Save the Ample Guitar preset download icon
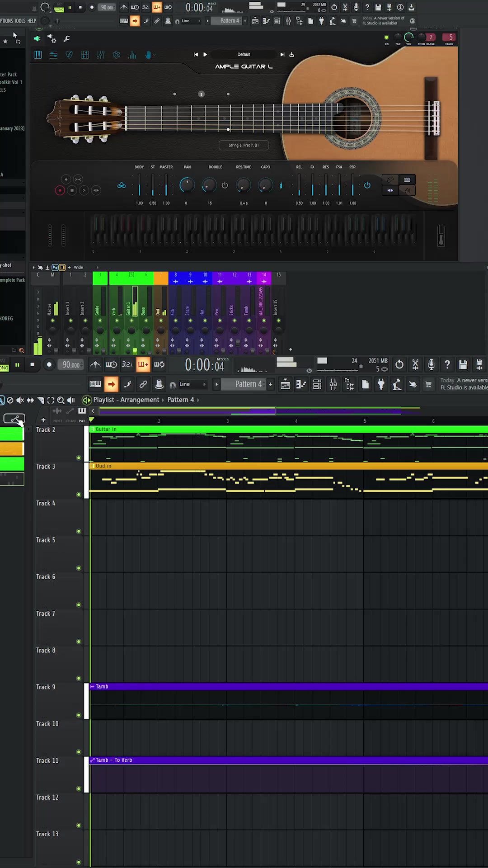 tap(291, 54)
